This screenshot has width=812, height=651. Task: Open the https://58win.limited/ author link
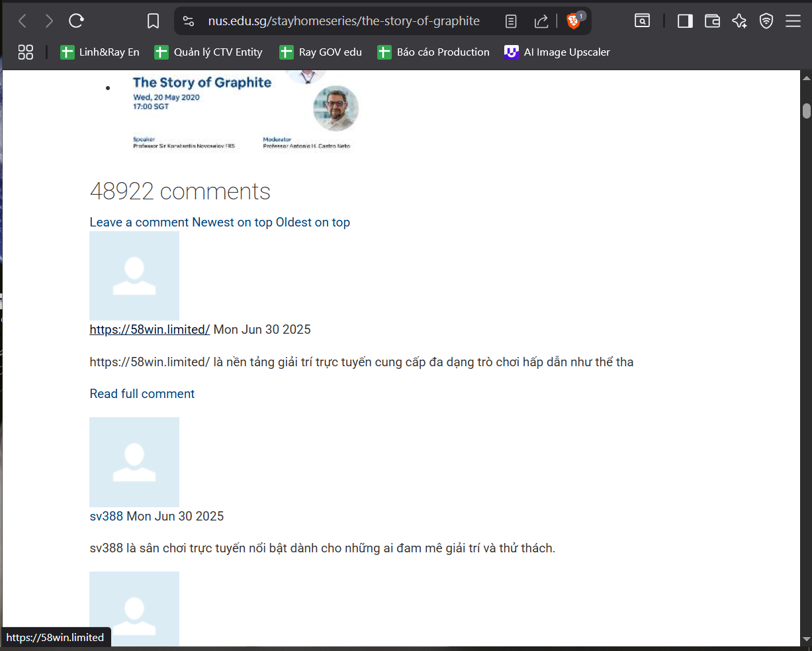pos(150,330)
